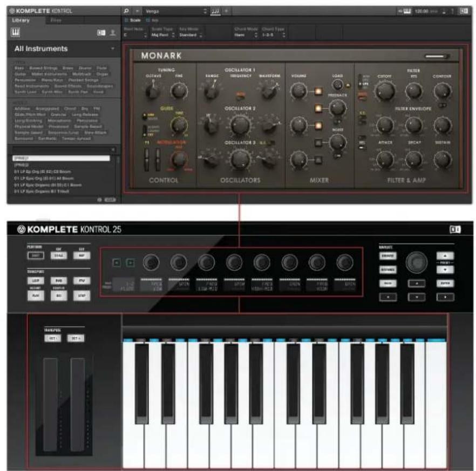Screen dimensions: 476x471
Task: Click the search magnifier icon in header
Action: pyautogui.click(x=126, y=11)
